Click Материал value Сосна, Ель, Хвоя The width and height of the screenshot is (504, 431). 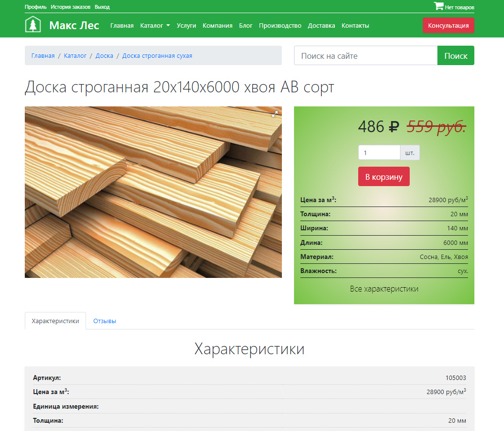[x=444, y=257]
